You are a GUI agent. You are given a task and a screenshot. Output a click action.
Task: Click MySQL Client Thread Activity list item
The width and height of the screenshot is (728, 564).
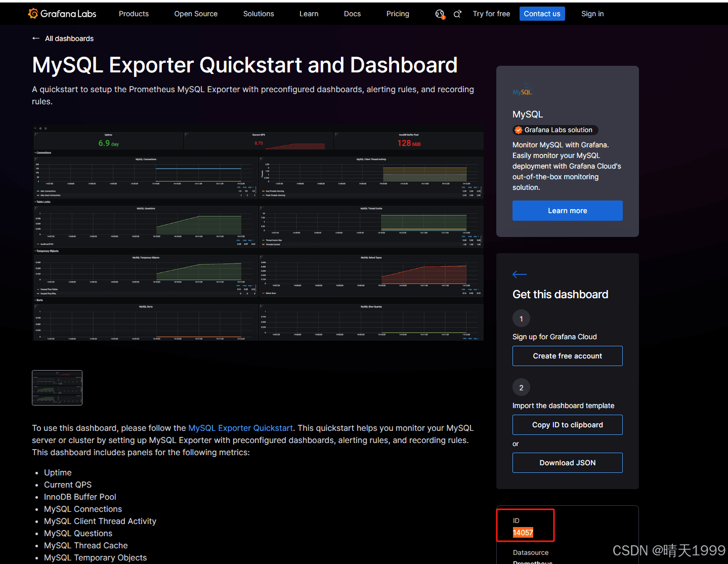pyautogui.click(x=100, y=521)
